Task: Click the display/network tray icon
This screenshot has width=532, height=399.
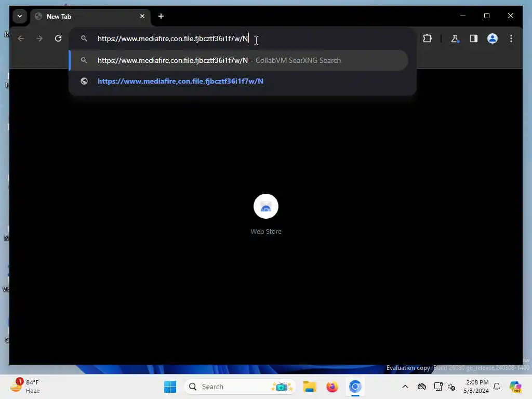Action: coord(438,387)
